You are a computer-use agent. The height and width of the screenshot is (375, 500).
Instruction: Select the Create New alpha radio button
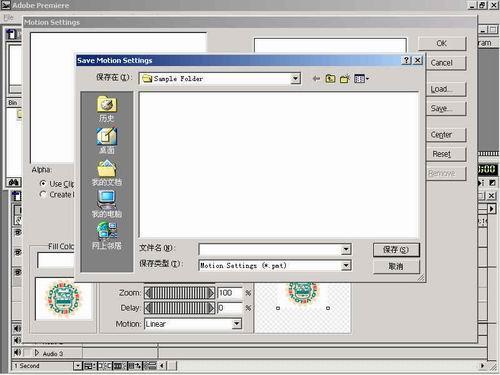point(43,194)
